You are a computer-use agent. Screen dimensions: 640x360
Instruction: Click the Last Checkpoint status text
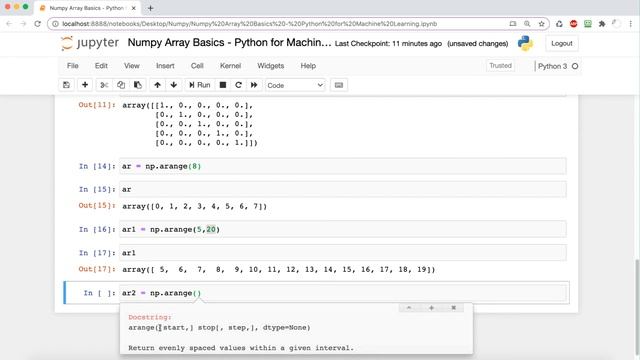[388, 43]
